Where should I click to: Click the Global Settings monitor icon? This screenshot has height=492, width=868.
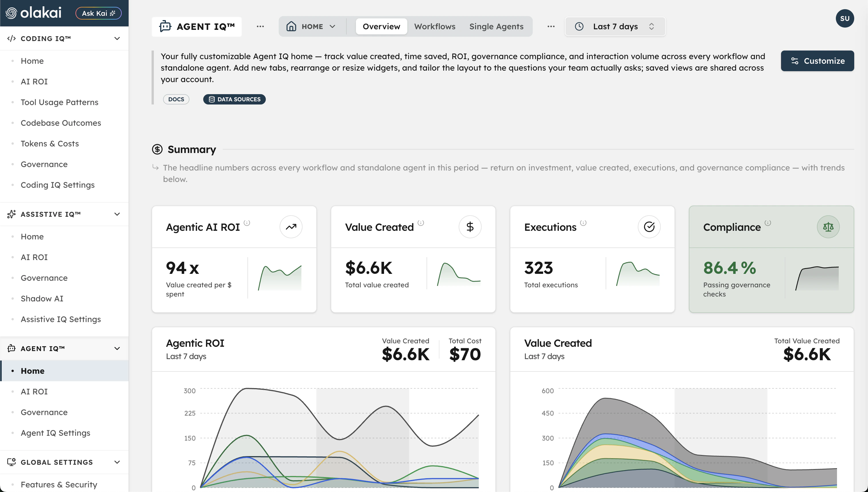coord(11,462)
